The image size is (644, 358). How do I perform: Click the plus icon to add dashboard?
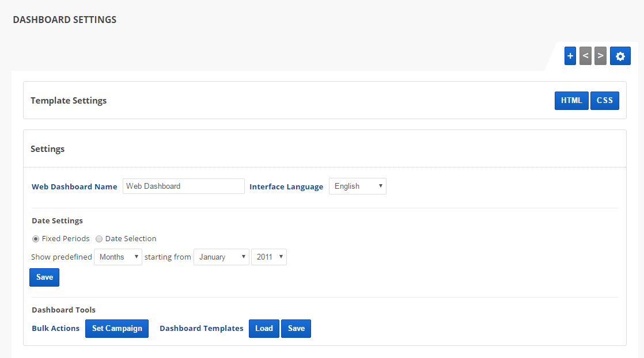pos(570,56)
